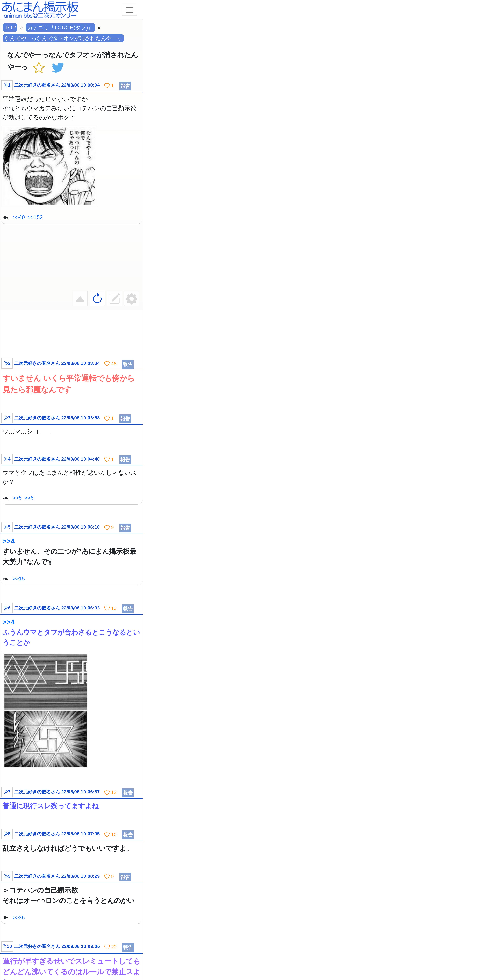The height and width of the screenshot is (980, 490).
Task: Follow >>40 reply link under post 1
Action: coord(19,217)
